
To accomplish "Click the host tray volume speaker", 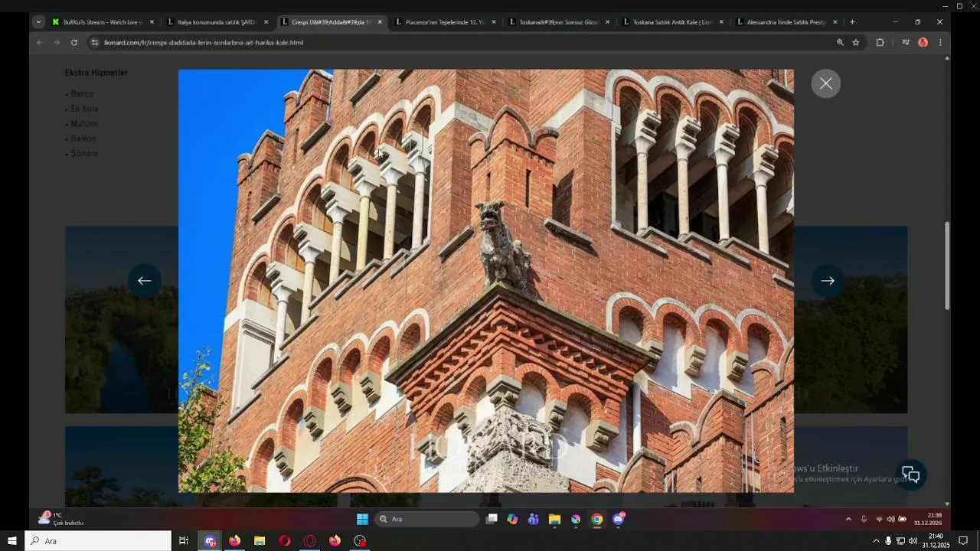I will [x=913, y=541].
